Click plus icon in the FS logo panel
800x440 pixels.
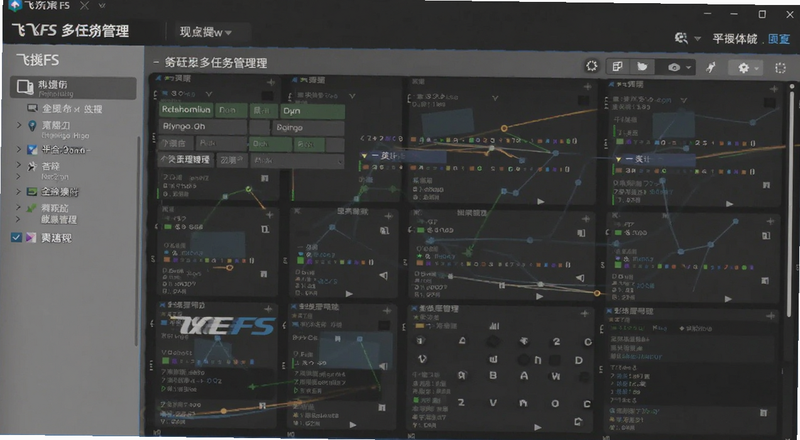[x=268, y=309]
